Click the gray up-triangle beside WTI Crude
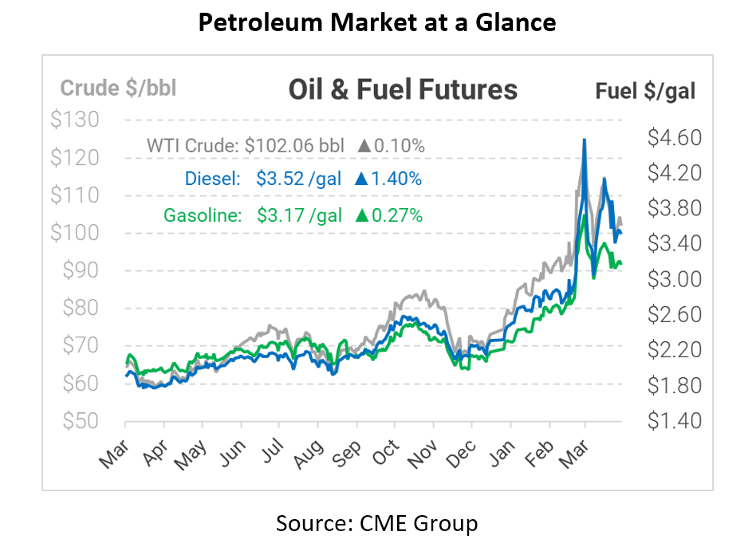The width and height of the screenshot is (756, 551). pyautogui.click(x=364, y=146)
